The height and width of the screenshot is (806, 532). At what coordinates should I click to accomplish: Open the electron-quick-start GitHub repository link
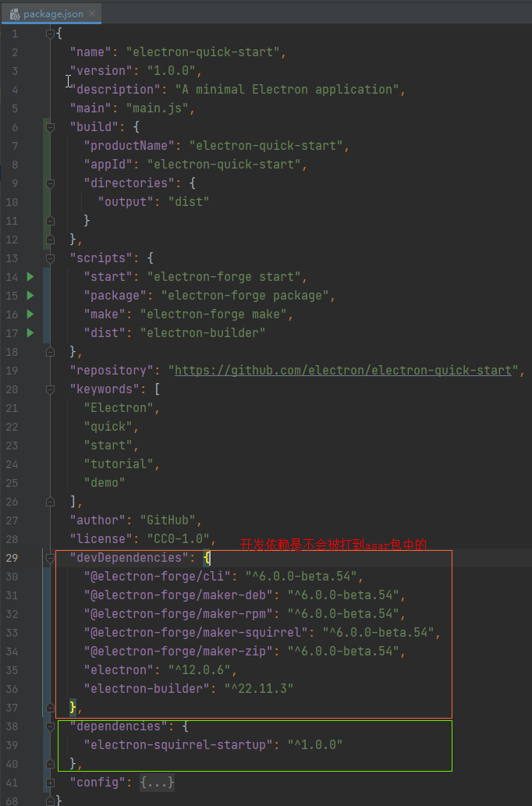click(x=343, y=371)
